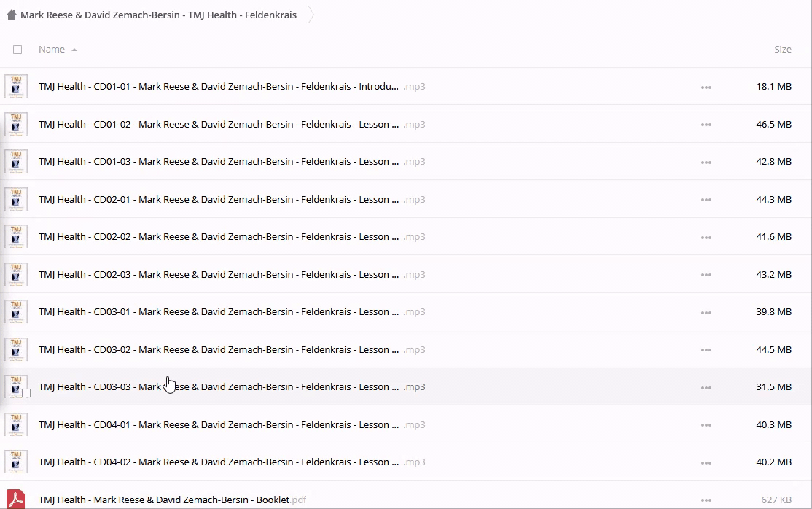812x509 pixels.
Task: Open more options for the CD01-01 Introduction file
Action: coord(706,87)
